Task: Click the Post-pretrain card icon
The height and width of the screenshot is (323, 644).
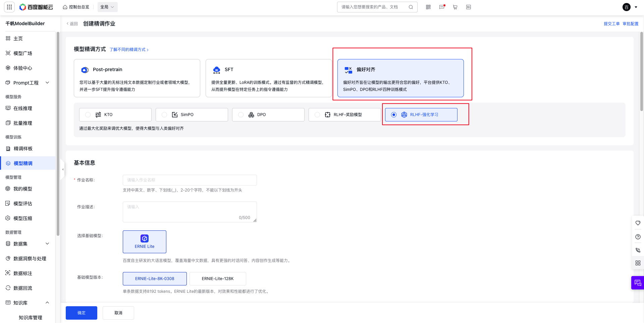Action: click(85, 70)
